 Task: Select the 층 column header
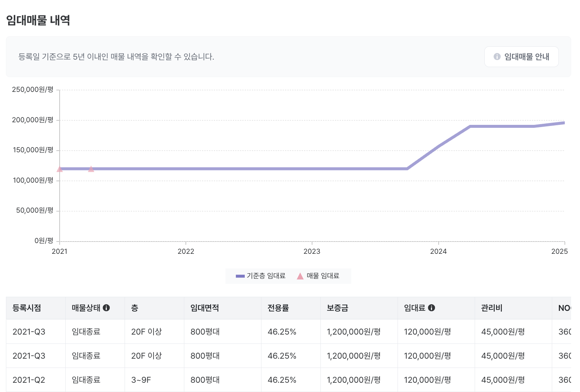[x=135, y=308]
